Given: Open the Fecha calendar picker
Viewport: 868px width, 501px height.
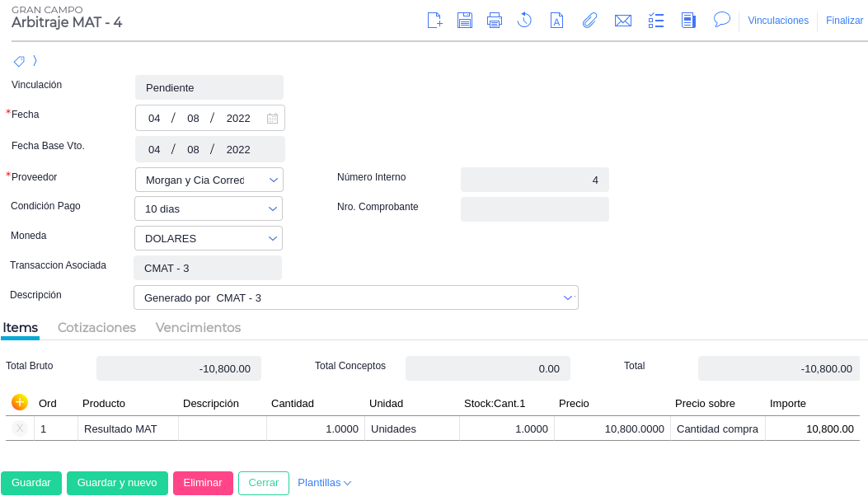Looking at the screenshot, I should pos(272,118).
